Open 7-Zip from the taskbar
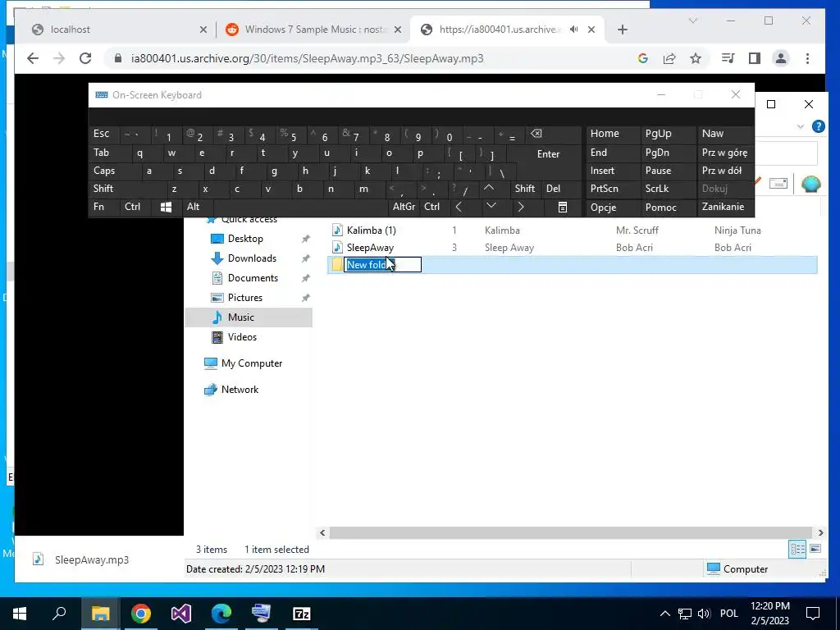The image size is (840, 630). (x=301, y=614)
